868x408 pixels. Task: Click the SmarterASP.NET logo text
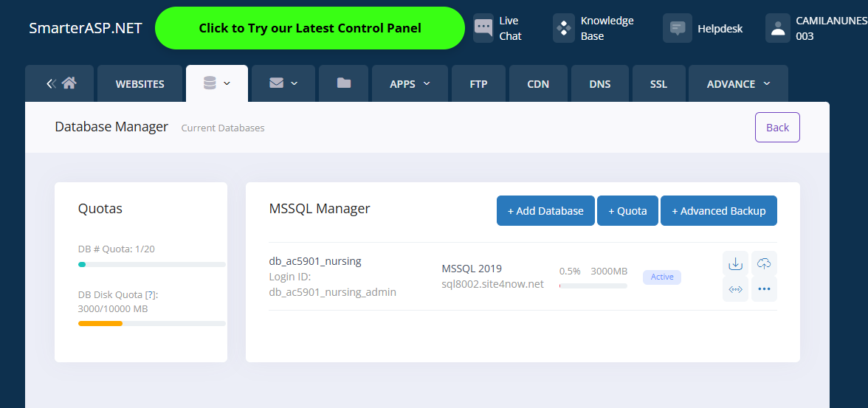pyautogui.click(x=86, y=28)
